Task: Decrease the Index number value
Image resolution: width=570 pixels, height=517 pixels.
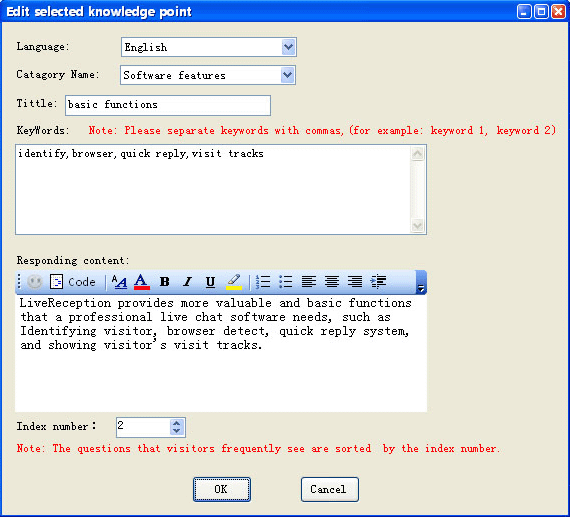Action: 177,431
